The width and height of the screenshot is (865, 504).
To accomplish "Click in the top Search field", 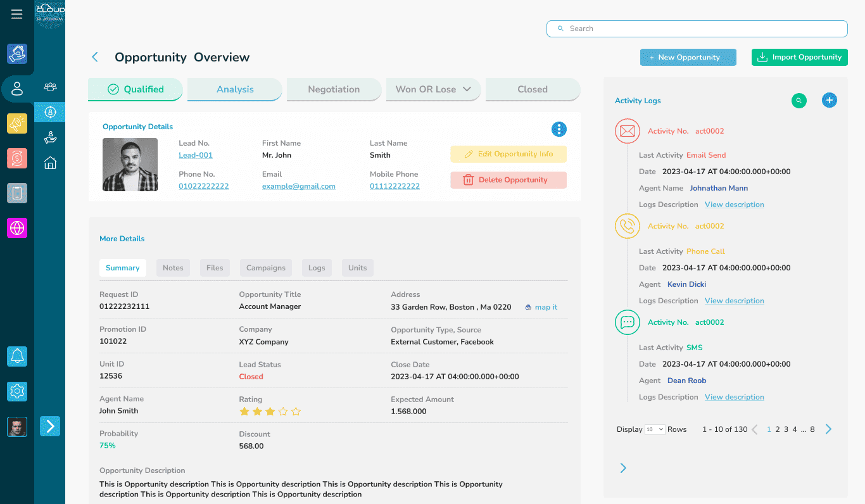I will 697,28.
